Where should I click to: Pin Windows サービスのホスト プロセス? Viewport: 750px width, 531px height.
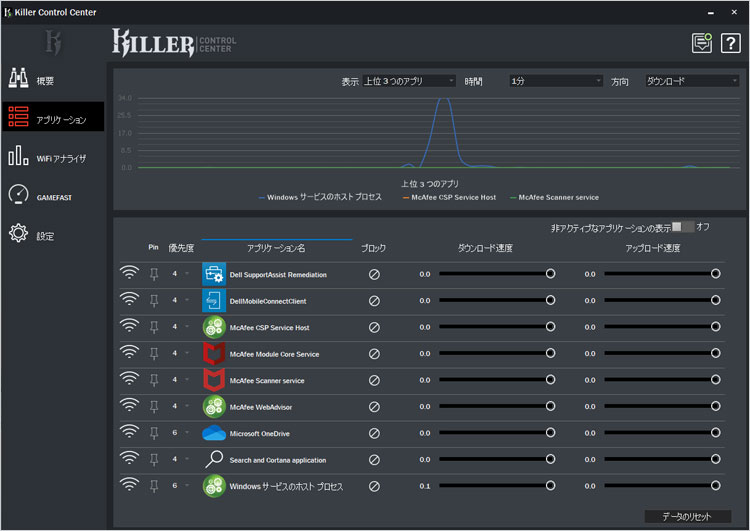(154, 486)
